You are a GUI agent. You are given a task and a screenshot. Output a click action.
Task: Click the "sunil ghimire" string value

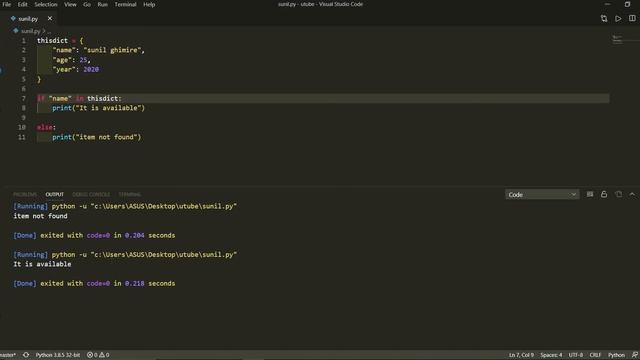click(112, 50)
